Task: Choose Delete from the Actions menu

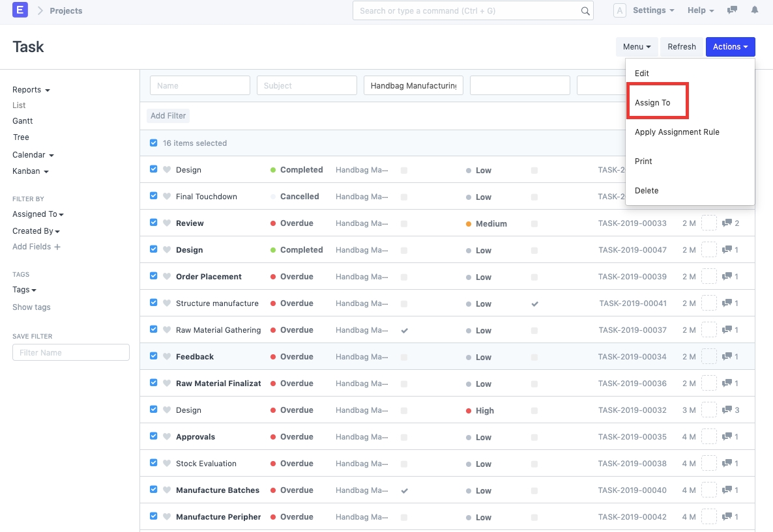Action: (647, 191)
